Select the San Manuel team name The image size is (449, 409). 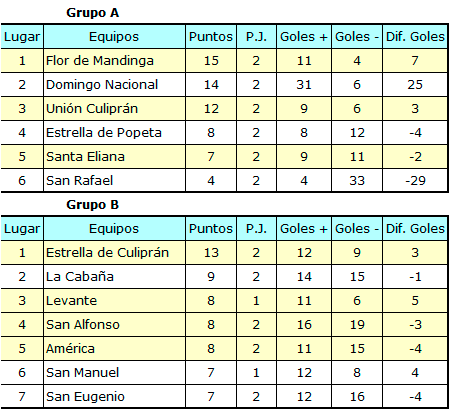[x=82, y=372]
